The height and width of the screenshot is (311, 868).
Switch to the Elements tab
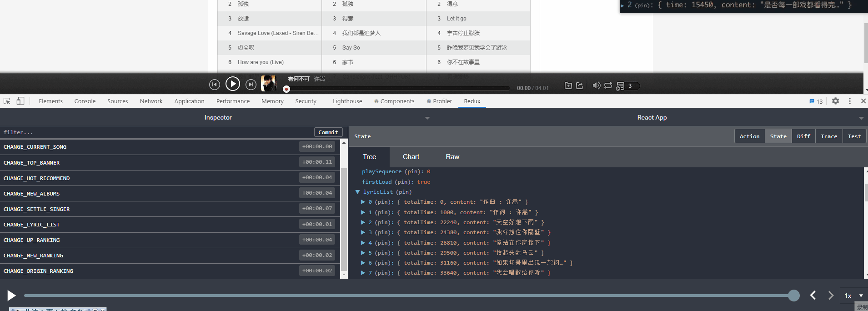tap(51, 101)
